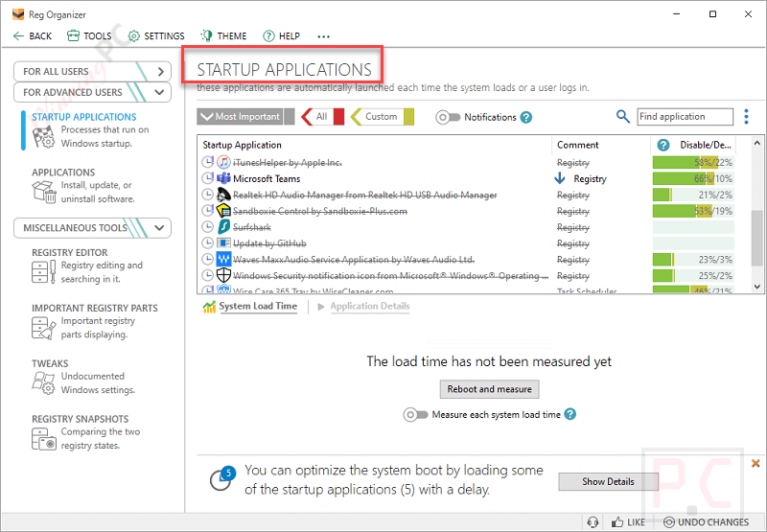The image size is (767, 532).
Task: Open the TOOLS menu
Action: coord(89,36)
